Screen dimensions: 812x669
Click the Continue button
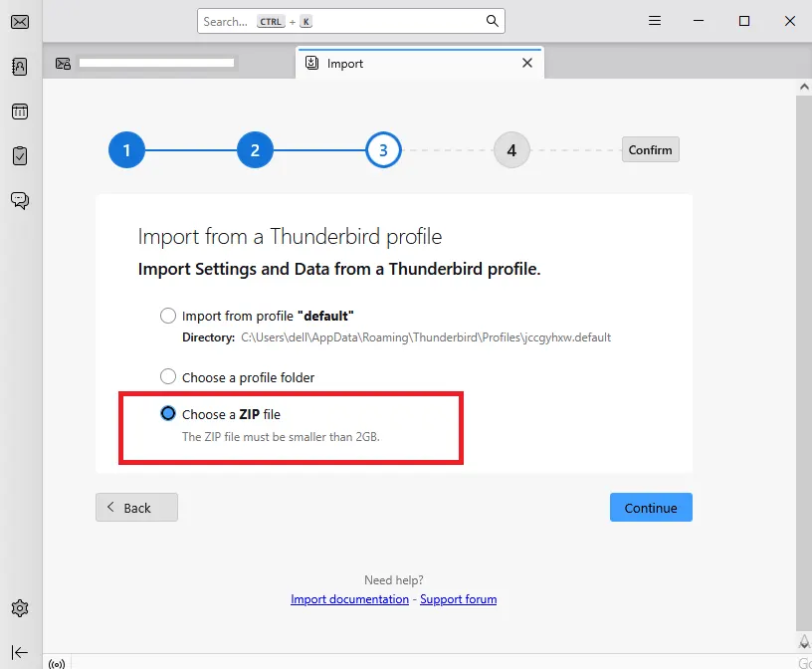click(651, 507)
